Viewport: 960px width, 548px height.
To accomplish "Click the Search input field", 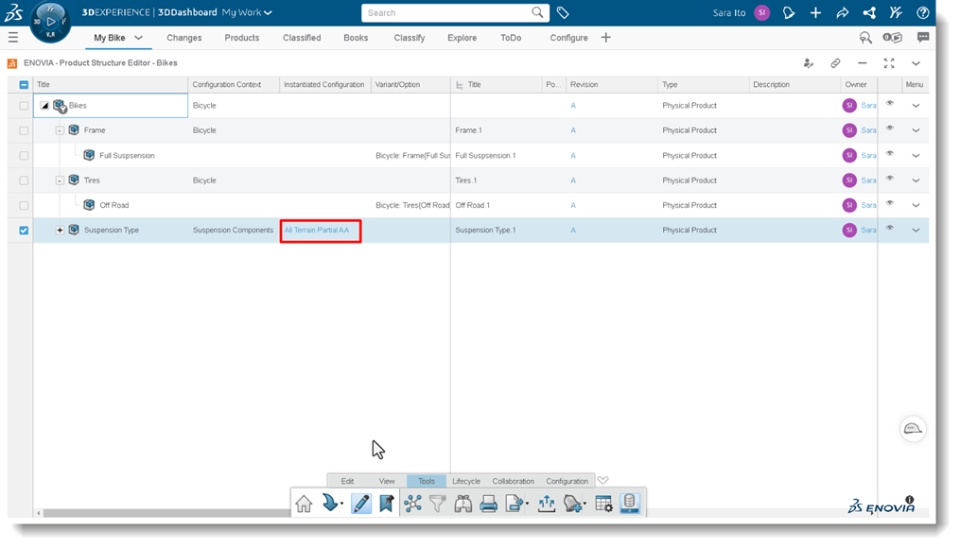I will 455,13.
